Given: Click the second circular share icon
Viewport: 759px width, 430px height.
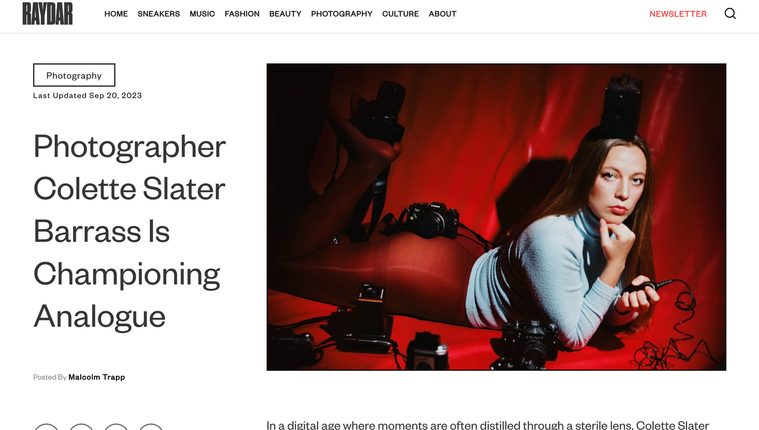Looking at the screenshot, I should (81, 427).
